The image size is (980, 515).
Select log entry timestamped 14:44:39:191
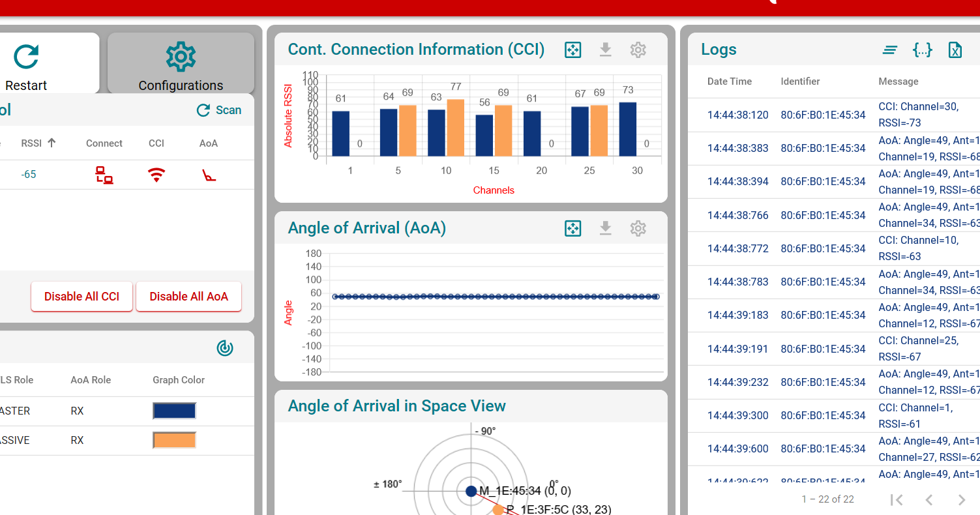click(738, 349)
